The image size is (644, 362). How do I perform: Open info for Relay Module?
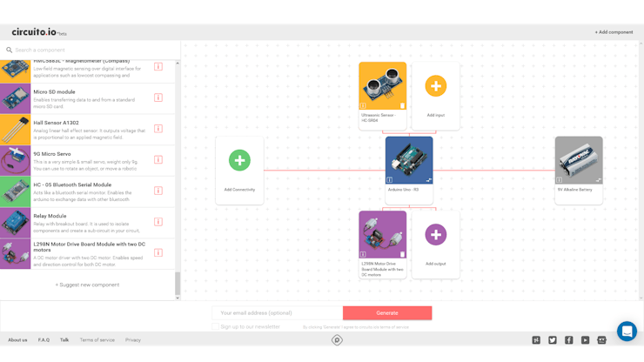(x=158, y=222)
